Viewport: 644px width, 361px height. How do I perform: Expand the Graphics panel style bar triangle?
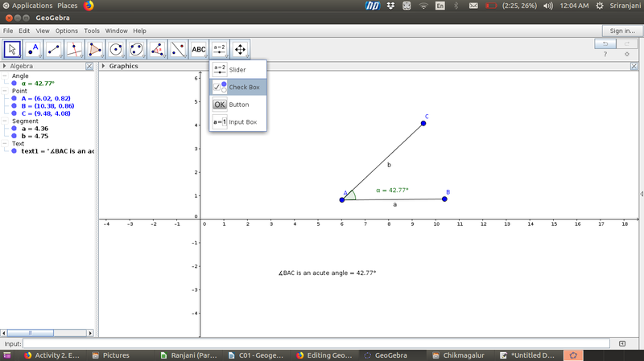[x=104, y=66]
